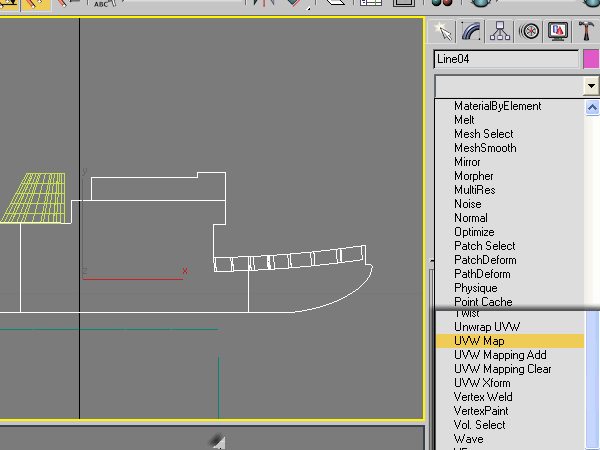Open the Motion panel wheel icon
This screenshot has height=450, width=600.
[x=529, y=31]
